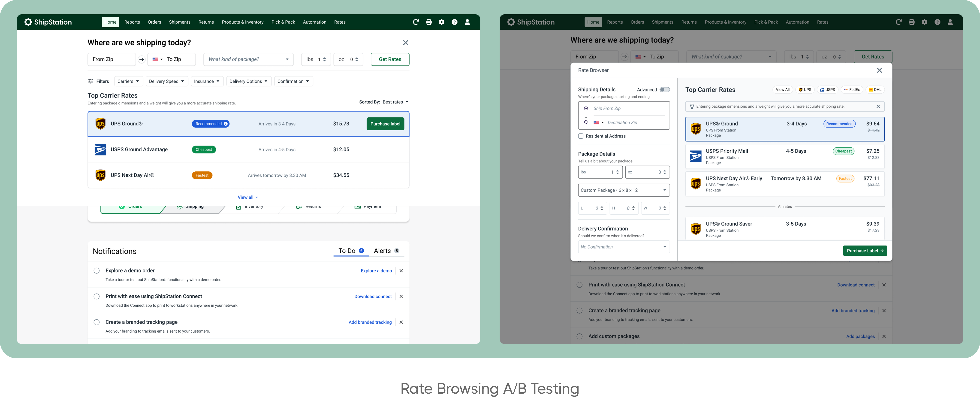The height and width of the screenshot is (402, 980).
Task: Click help question mark in left header
Action: [x=455, y=22]
